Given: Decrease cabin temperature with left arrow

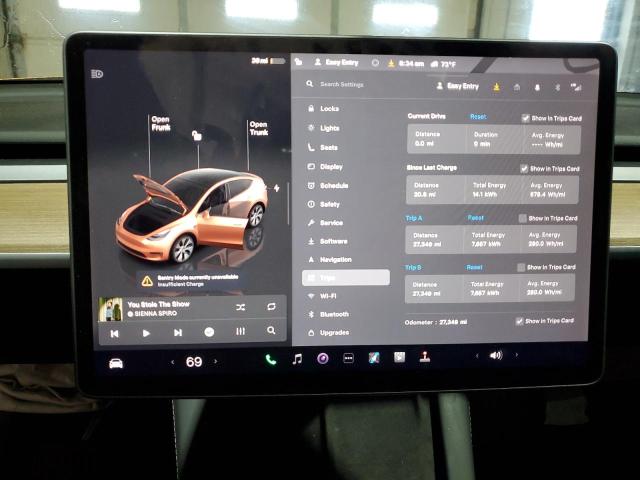Looking at the screenshot, I should tap(173, 362).
